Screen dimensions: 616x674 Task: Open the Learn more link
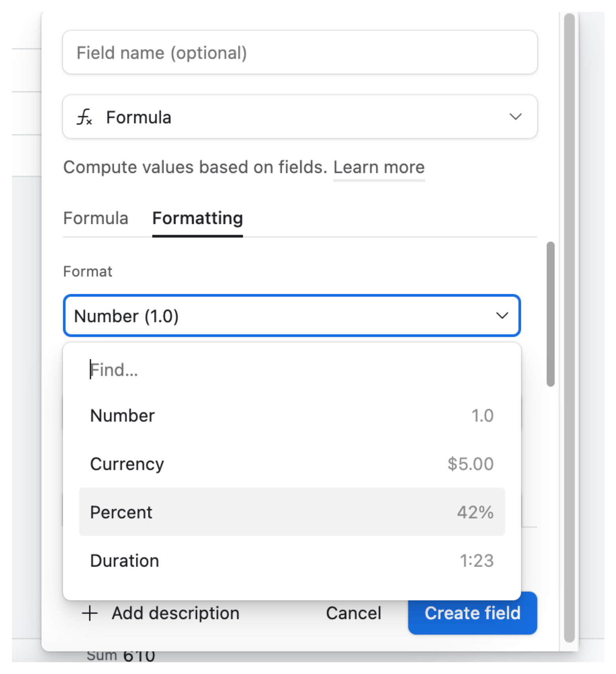click(x=379, y=167)
